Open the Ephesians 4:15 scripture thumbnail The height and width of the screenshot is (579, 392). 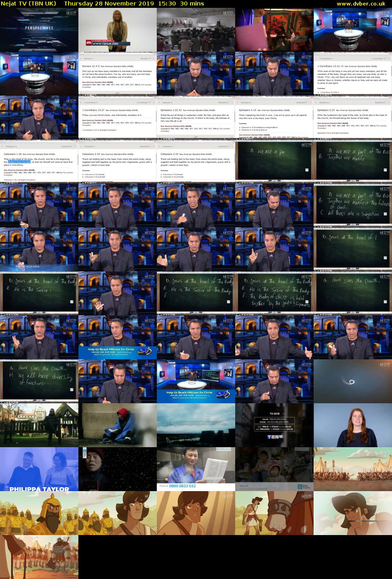[x=274, y=117]
